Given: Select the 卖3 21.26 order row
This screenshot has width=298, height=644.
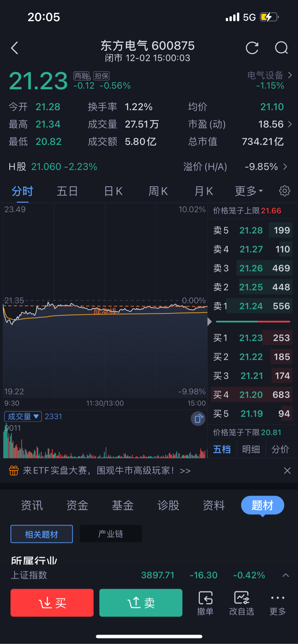Looking at the screenshot, I should (251, 268).
